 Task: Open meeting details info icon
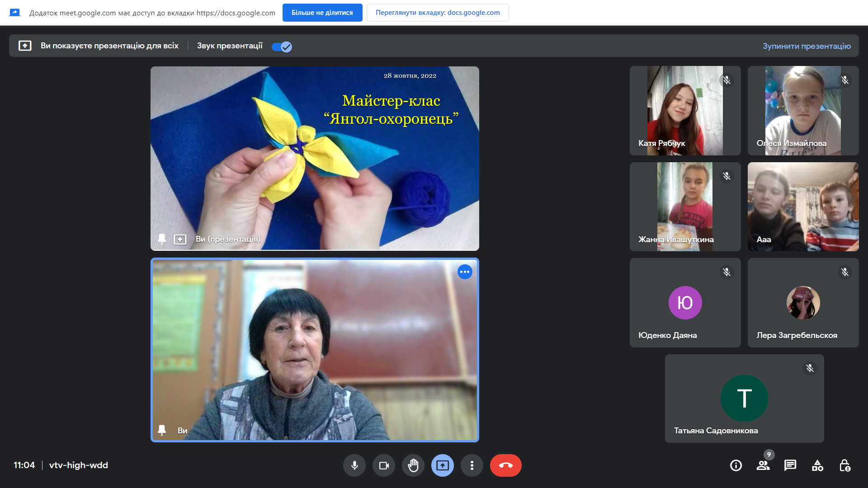pos(736,465)
